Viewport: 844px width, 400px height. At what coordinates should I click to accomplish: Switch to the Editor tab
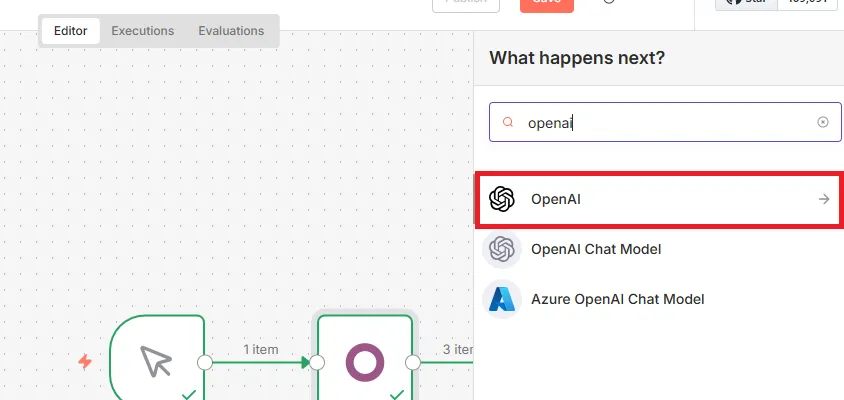point(71,31)
